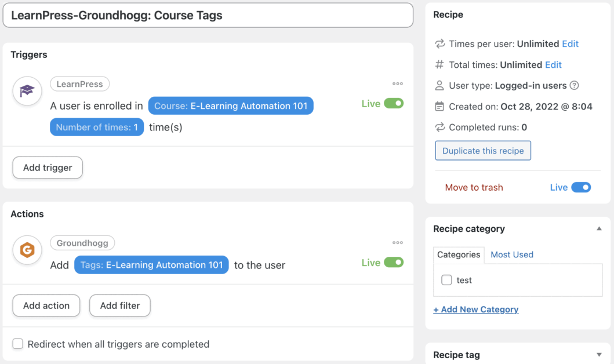This screenshot has height=364, width=614.
Task: Click the LearnPress integration label badge
Action: click(x=79, y=84)
